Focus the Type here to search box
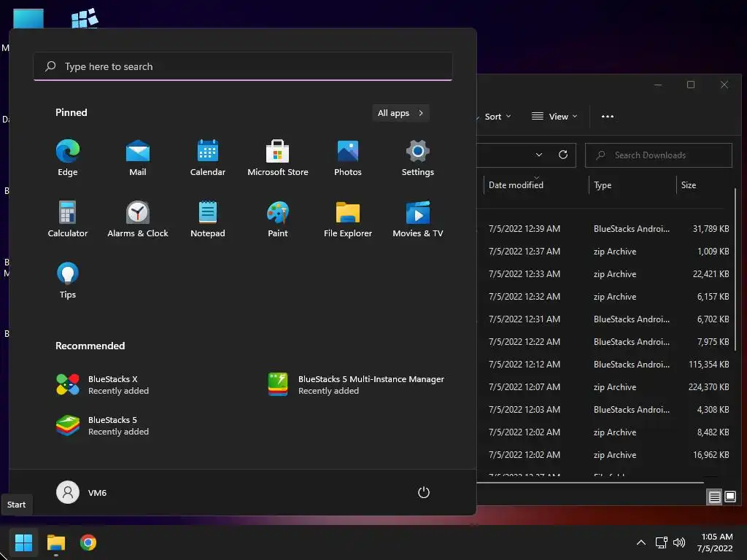The height and width of the screenshot is (560, 747). [243, 66]
